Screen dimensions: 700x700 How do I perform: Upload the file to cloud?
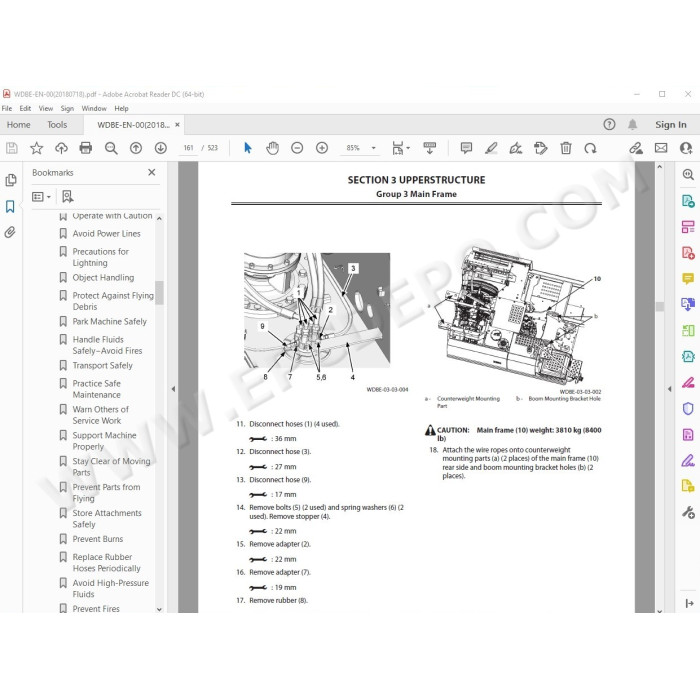(x=61, y=148)
